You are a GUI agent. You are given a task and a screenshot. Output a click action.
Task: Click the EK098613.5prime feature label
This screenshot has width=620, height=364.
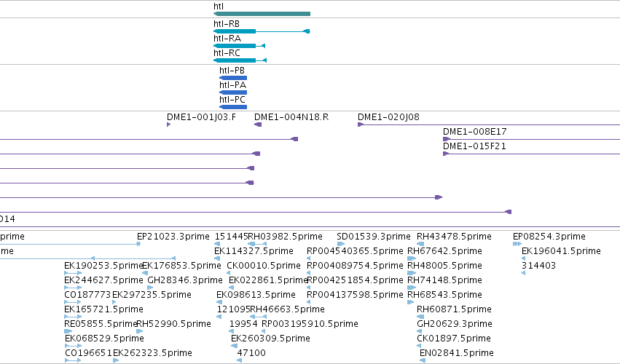[x=256, y=296]
